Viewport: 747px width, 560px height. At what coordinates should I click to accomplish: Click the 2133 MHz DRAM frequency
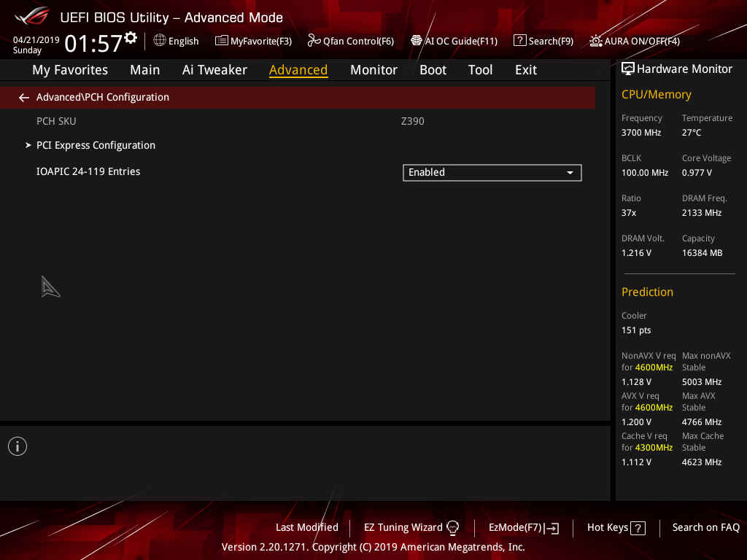coord(701,213)
